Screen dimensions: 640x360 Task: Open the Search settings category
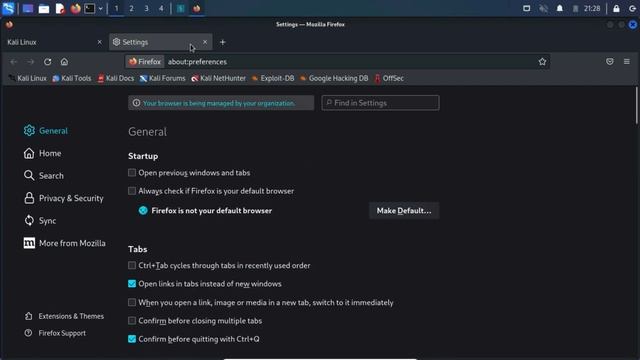click(x=44, y=176)
